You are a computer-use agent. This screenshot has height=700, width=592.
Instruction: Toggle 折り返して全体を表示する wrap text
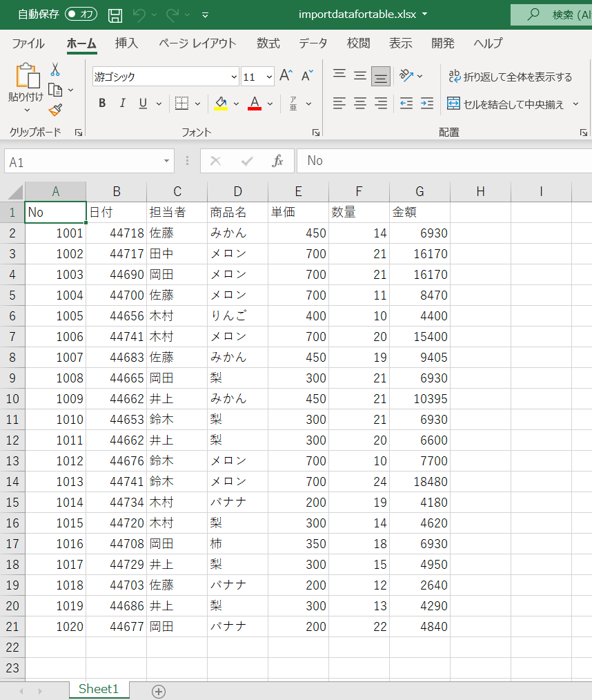(510, 77)
